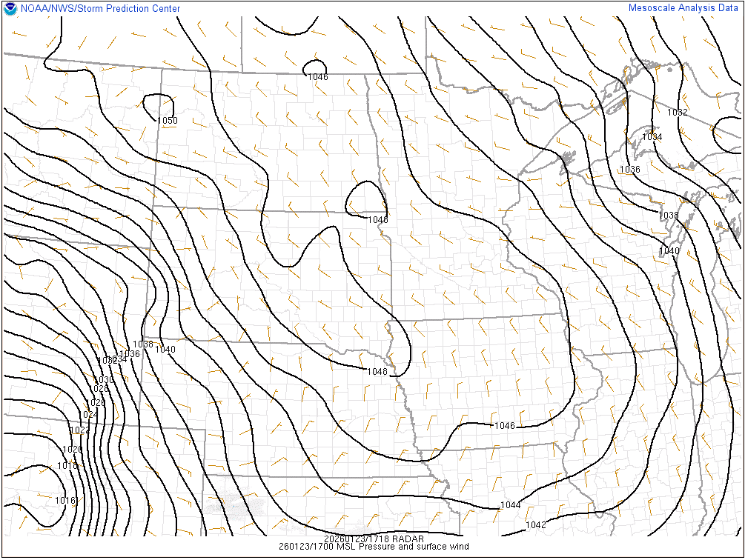Viewport: 745px width, 560px height.
Task: Click the 1040 label near the right edge
Action: coord(669,251)
